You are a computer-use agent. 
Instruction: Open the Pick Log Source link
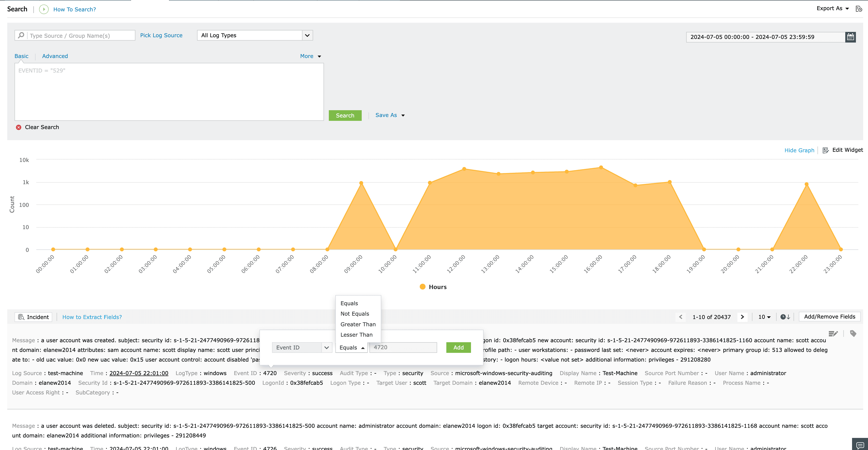point(161,35)
